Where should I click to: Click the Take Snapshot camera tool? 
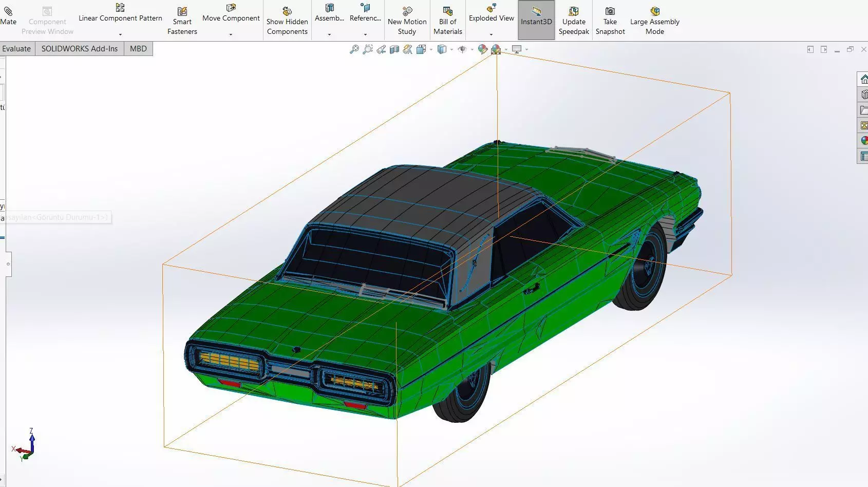tap(610, 21)
